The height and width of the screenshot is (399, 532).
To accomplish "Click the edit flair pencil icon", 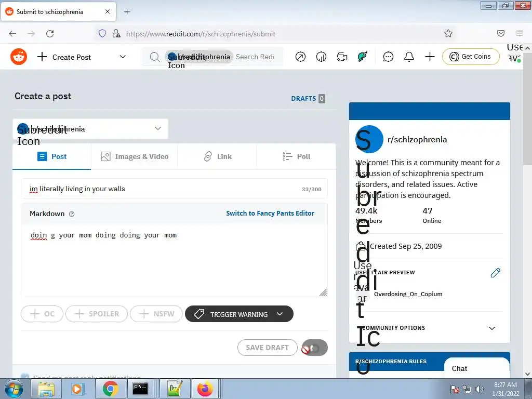I will pos(495,273).
